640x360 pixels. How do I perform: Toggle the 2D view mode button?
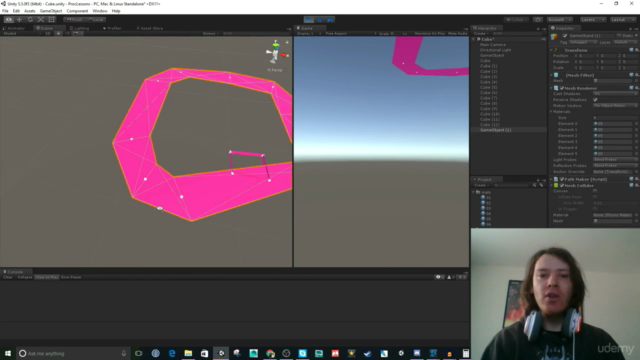click(x=48, y=33)
